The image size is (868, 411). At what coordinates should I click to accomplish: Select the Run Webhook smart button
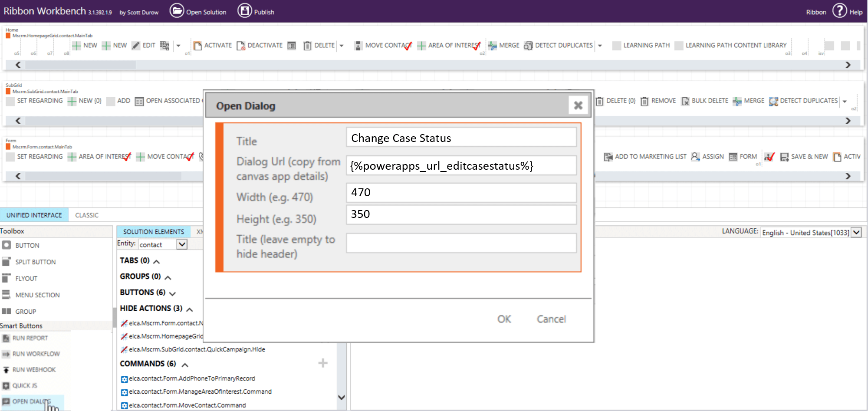pyautogui.click(x=34, y=369)
